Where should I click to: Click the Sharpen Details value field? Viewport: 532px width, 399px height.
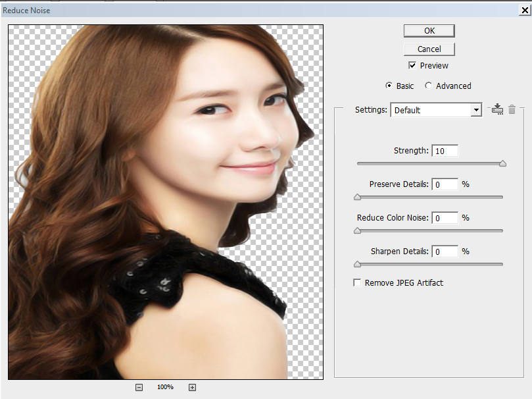pos(445,252)
